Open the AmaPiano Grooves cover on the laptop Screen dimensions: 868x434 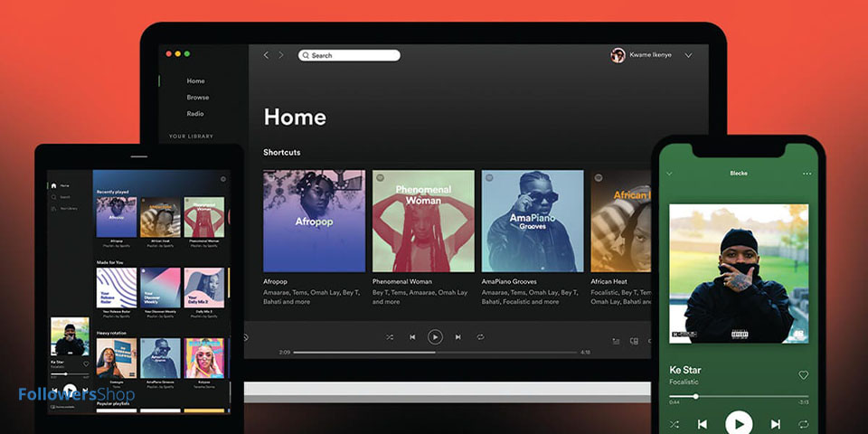point(533,221)
